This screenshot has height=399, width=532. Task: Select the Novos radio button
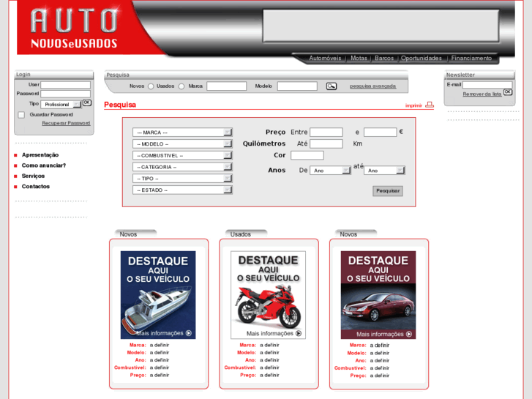point(151,86)
